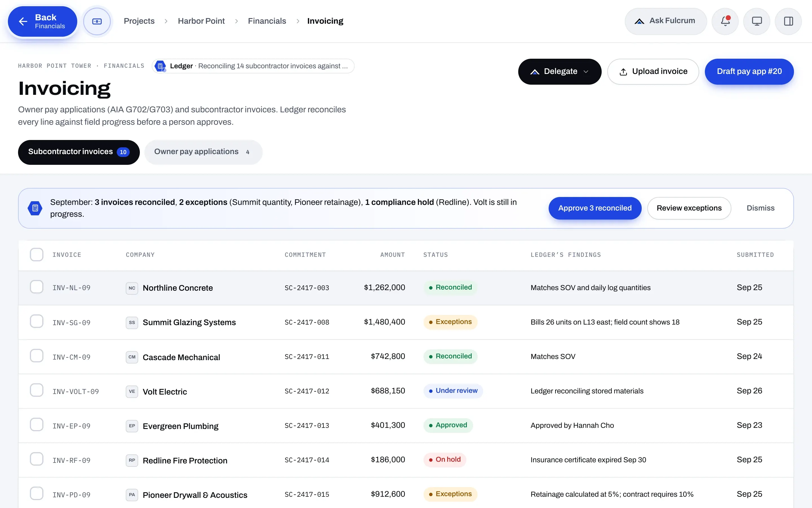Check the INV-RF-09 row checkbox

pos(37,459)
